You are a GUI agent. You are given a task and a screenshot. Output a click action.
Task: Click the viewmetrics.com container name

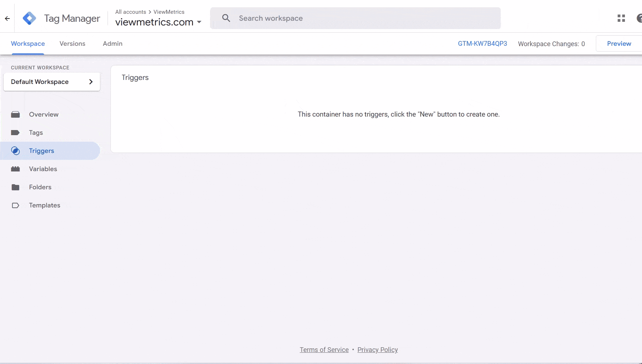pos(154,22)
